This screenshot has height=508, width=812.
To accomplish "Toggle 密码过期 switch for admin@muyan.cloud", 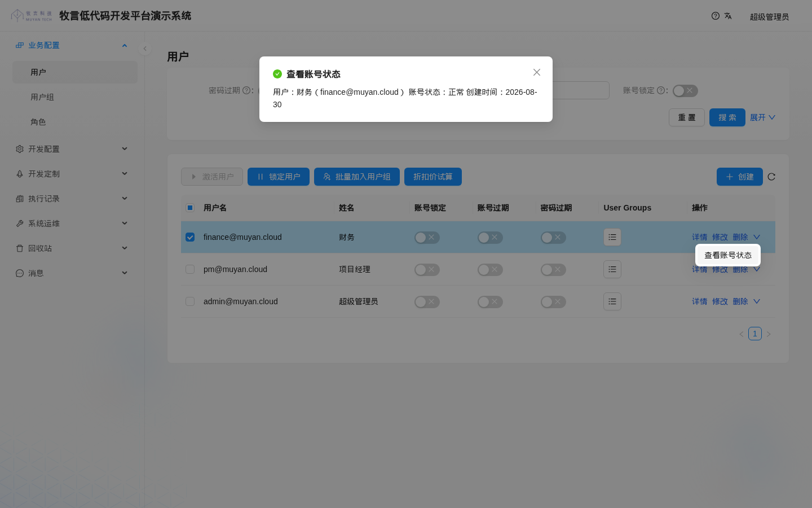I will click(553, 302).
